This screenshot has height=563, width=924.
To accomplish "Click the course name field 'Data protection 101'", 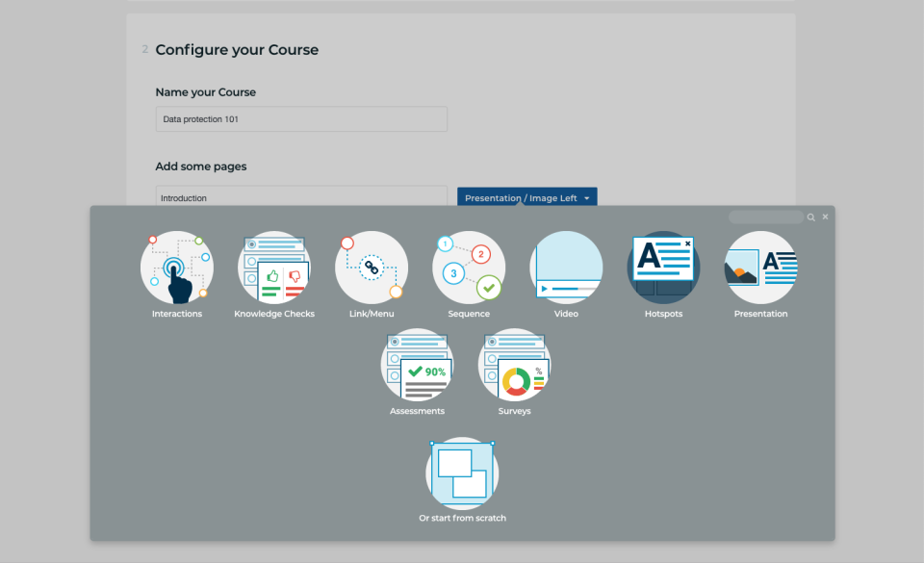I will point(301,119).
